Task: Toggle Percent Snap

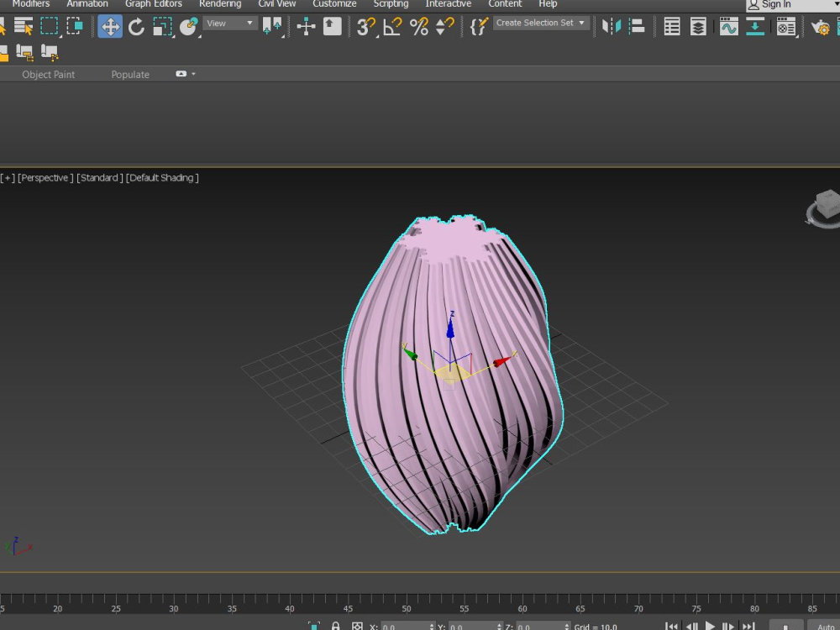Action: [x=418, y=26]
